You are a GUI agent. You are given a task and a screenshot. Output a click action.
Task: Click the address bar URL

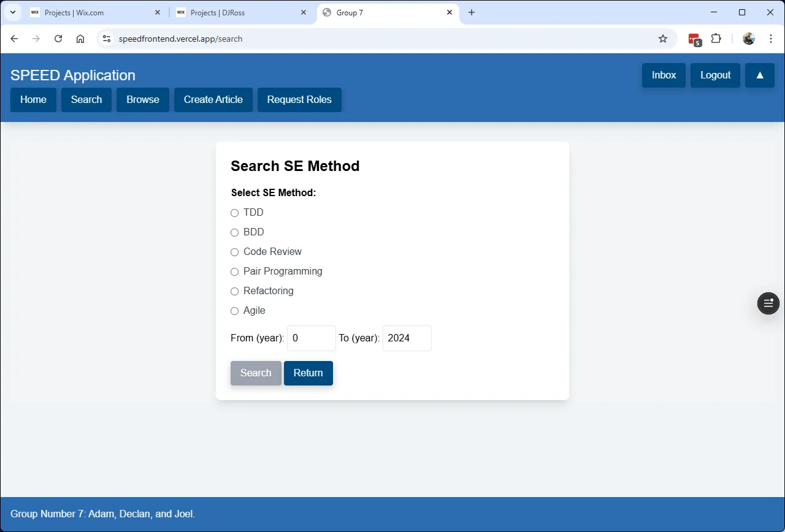(x=181, y=39)
